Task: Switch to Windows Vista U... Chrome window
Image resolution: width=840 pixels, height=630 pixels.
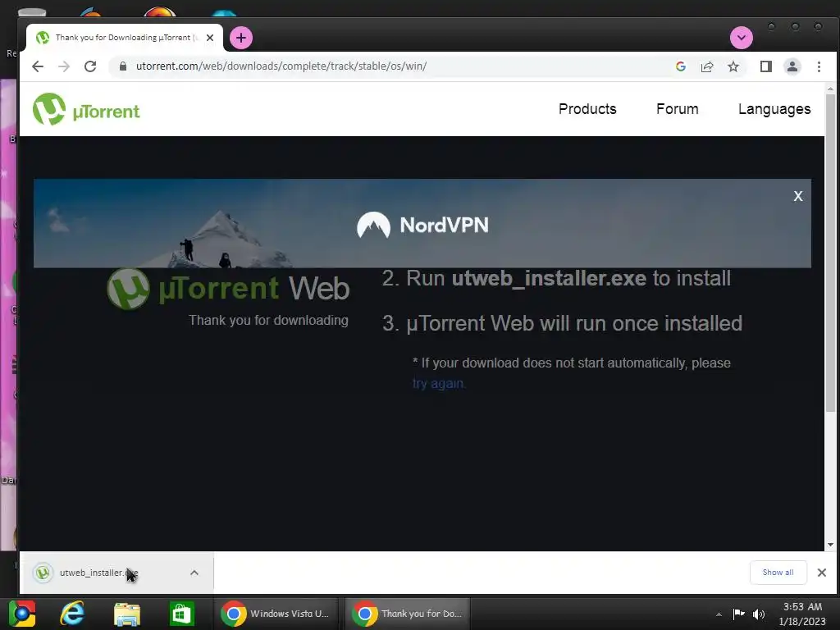Action: pos(276,614)
